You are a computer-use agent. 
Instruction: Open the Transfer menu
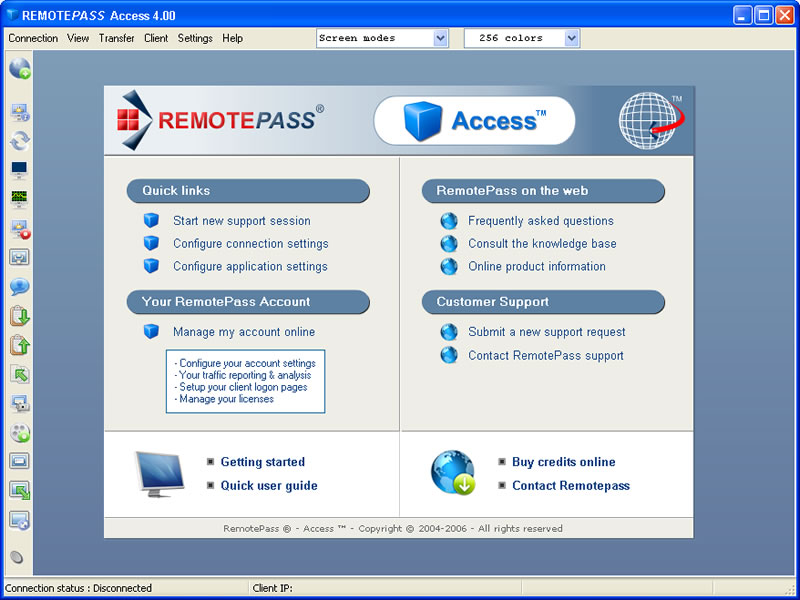pyautogui.click(x=116, y=38)
